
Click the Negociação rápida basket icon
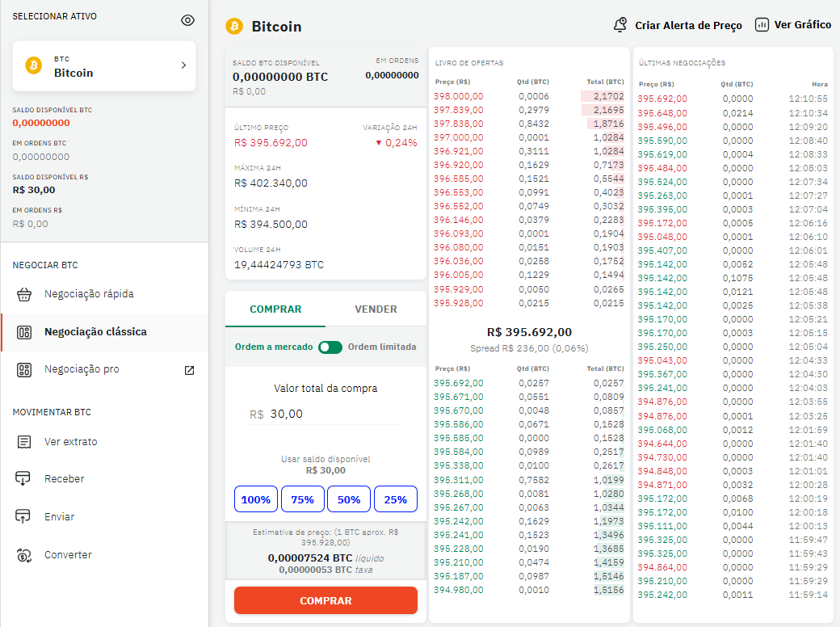[24, 294]
